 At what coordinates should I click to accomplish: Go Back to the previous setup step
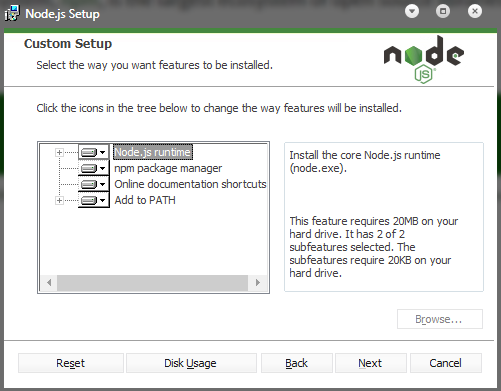click(297, 363)
